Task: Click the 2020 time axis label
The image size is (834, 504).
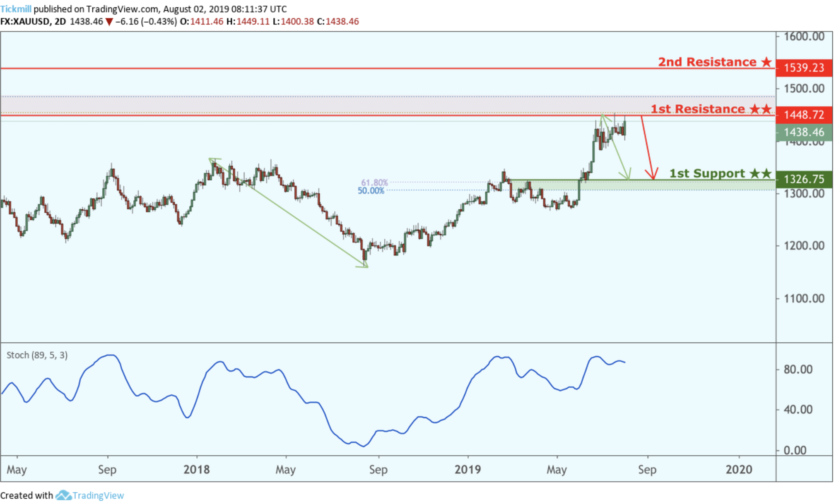Action: [x=739, y=470]
